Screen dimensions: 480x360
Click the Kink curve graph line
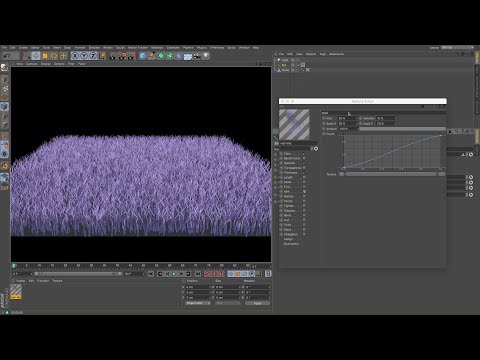[393, 152]
